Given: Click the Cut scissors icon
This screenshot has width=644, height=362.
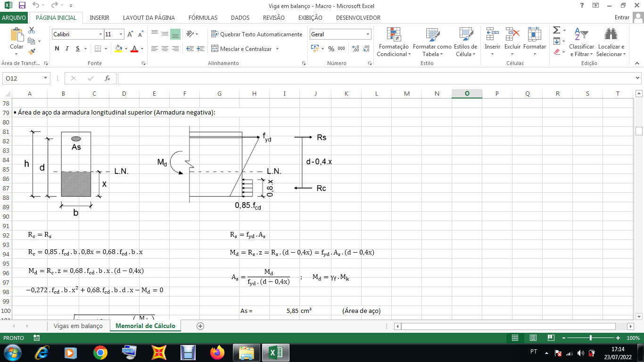Looking at the screenshot, I should [32, 30].
